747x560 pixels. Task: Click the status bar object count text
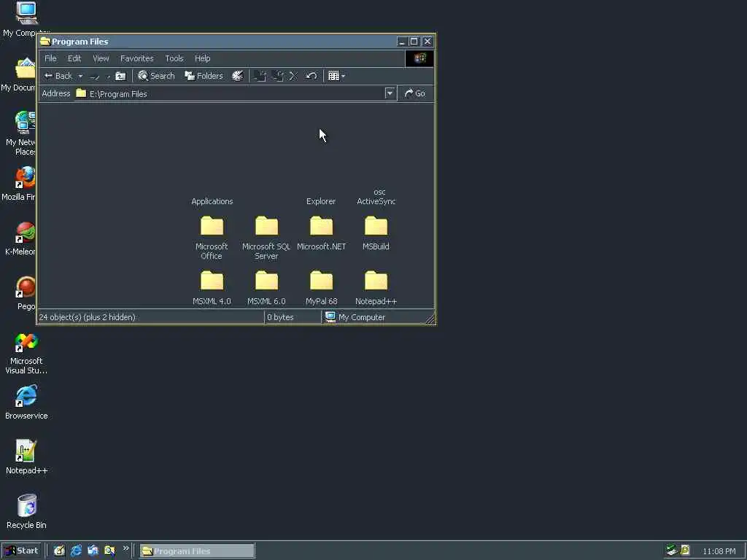[88, 317]
